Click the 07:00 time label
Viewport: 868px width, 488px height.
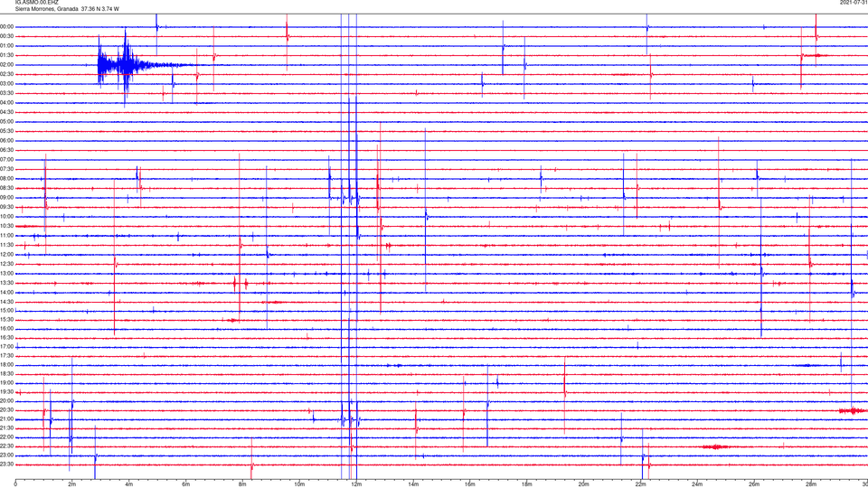pyautogui.click(x=6, y=159)
